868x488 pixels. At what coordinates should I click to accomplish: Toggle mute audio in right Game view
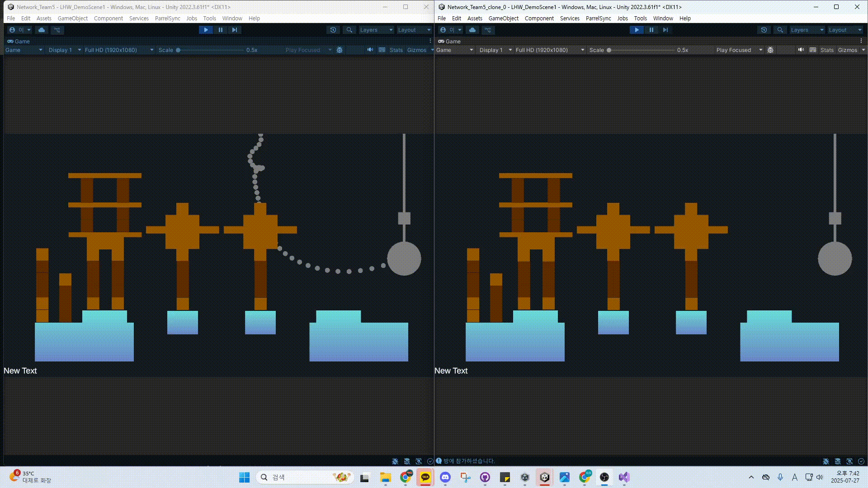coord(801,50)
